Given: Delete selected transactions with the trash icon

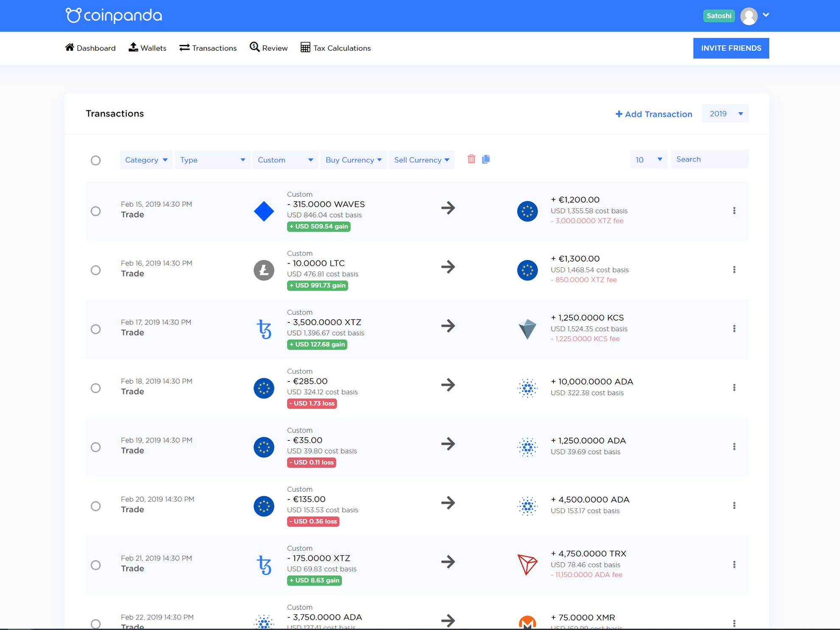Looking at the screenshot, I should pos(472,159).
